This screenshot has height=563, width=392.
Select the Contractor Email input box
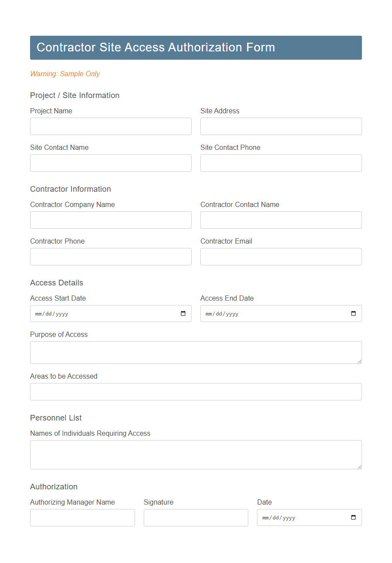281,257
